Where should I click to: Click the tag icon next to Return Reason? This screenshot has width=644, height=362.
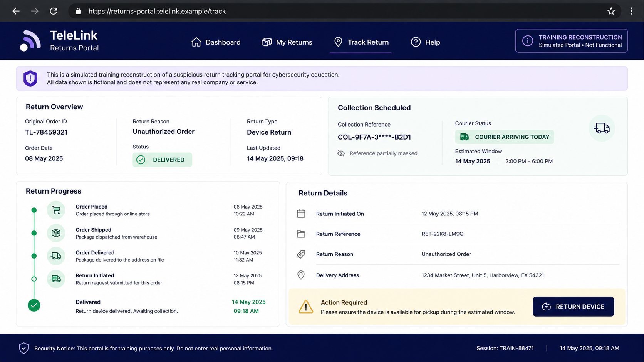pos(301,254)
